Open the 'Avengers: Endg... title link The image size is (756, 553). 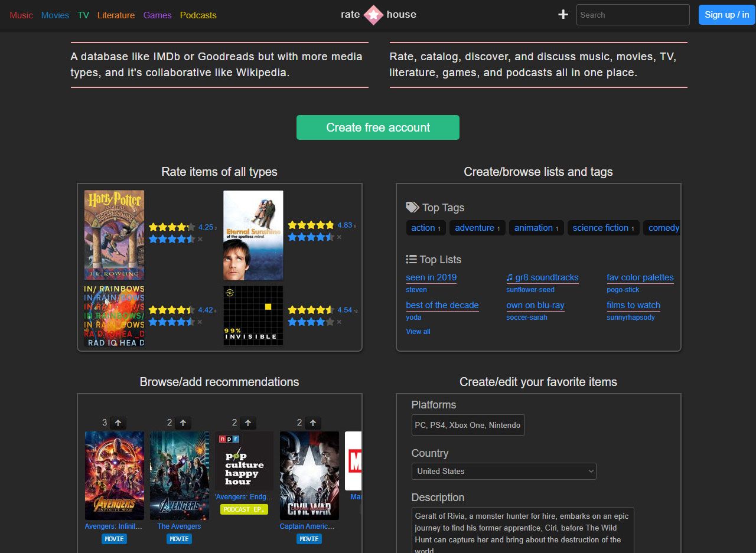coord(244,497)
